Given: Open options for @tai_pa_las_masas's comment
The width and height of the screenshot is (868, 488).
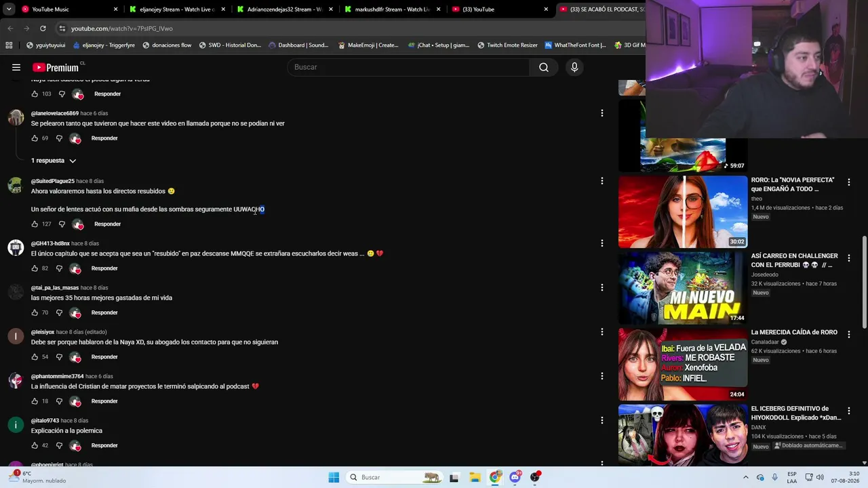Looking at the screenshot, I should coord(601,287).
